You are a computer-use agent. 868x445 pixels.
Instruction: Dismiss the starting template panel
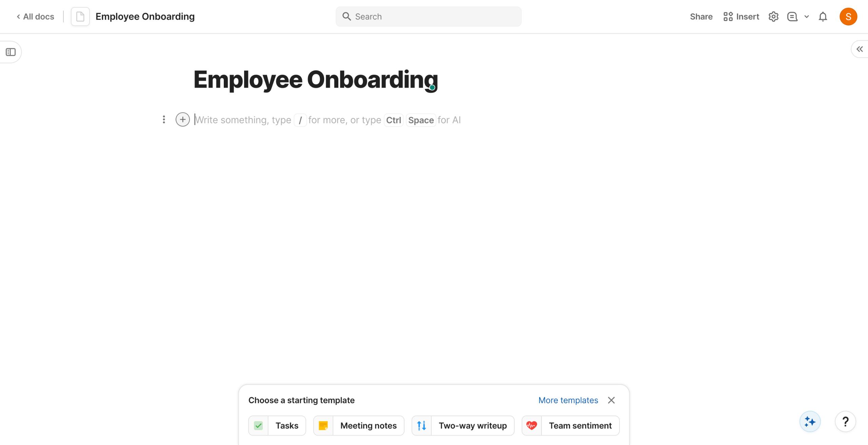coord(611,400)
